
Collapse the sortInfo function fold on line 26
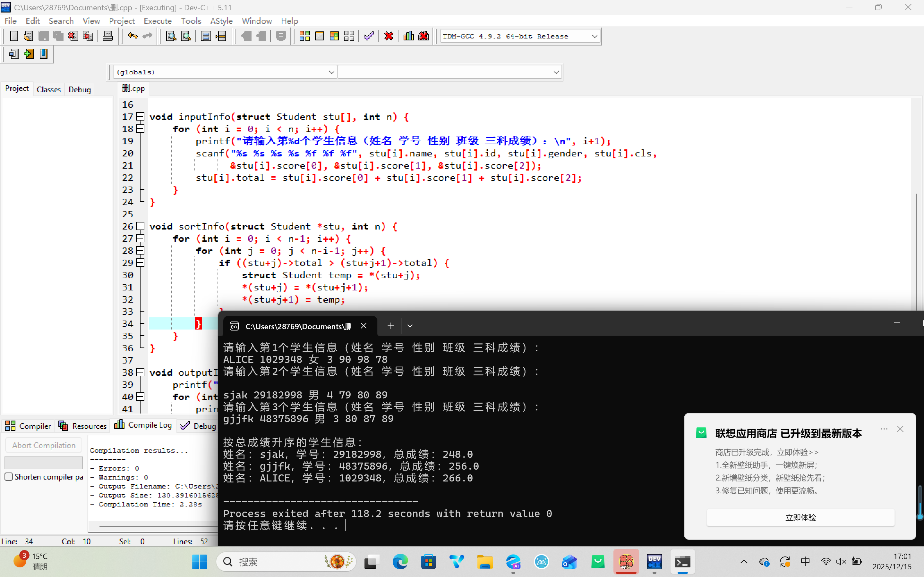(141, 226)
